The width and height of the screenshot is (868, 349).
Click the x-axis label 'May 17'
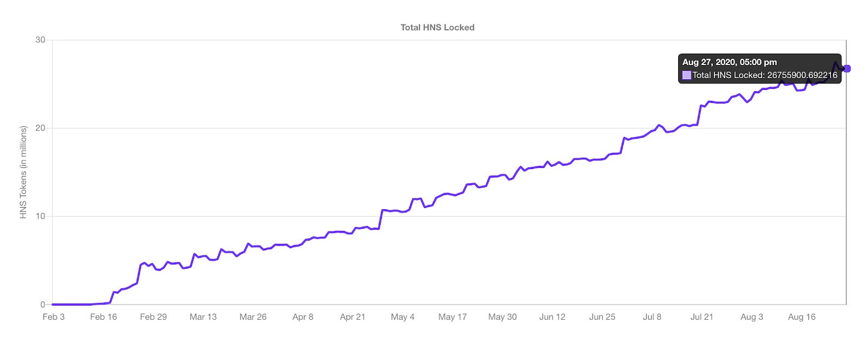point(452,317)
